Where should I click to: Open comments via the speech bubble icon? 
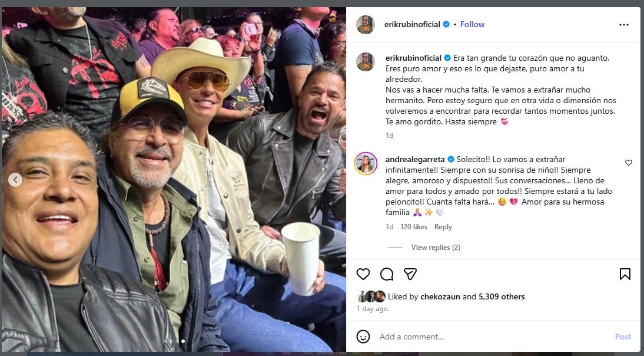pos(387,273)
